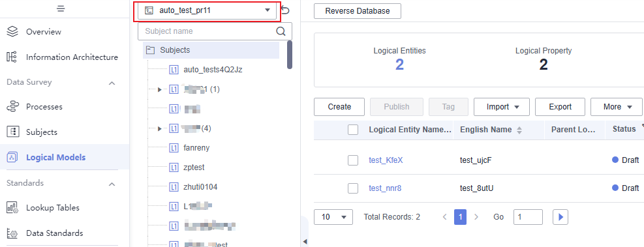
Task: Select auto_tests4Q2Jz in the subject tree
Action: [213, 70]
